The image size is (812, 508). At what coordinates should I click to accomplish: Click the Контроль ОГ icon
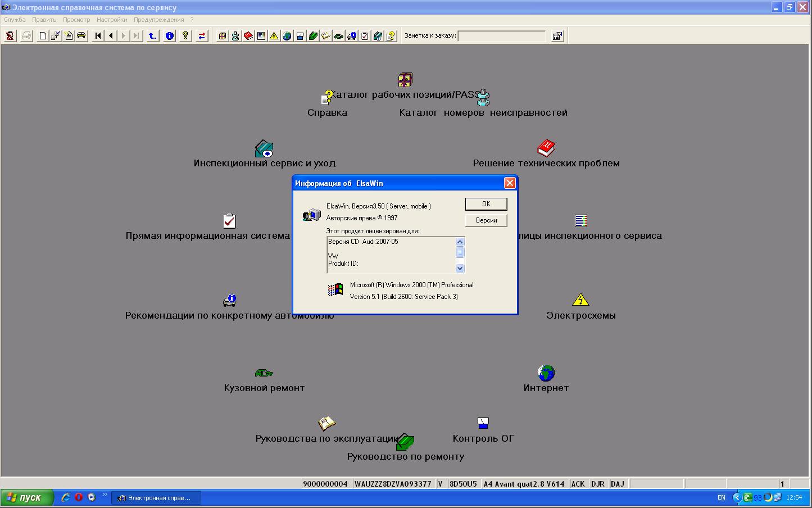[483, 423]
